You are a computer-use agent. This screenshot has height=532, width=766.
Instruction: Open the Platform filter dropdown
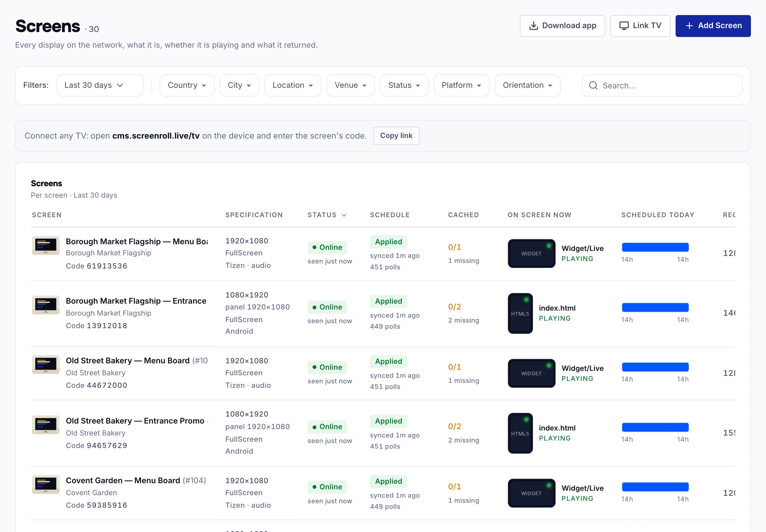point(461,85)
